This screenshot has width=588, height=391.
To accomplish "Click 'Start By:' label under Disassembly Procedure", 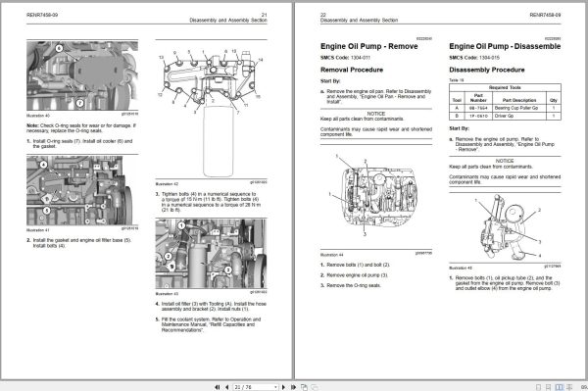I will click(459, 128).
